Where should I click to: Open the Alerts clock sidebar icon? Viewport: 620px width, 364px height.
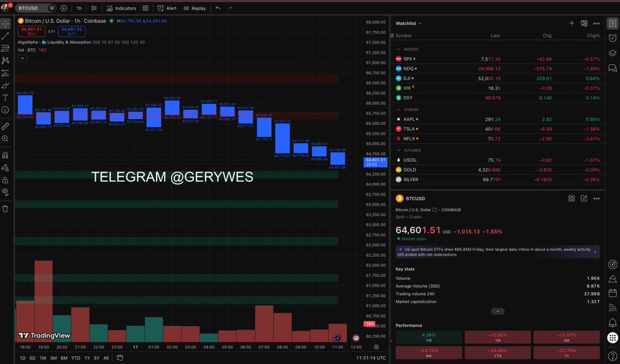(x=612, y=38)
